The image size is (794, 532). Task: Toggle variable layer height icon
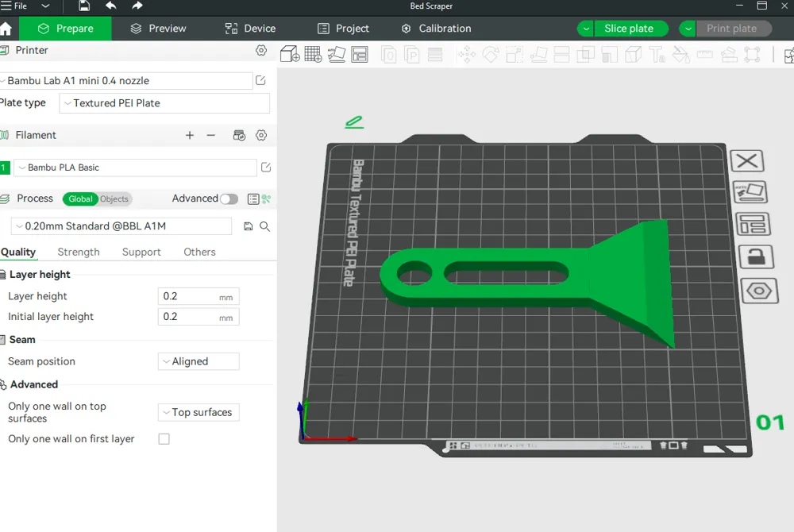click(435, 54)
